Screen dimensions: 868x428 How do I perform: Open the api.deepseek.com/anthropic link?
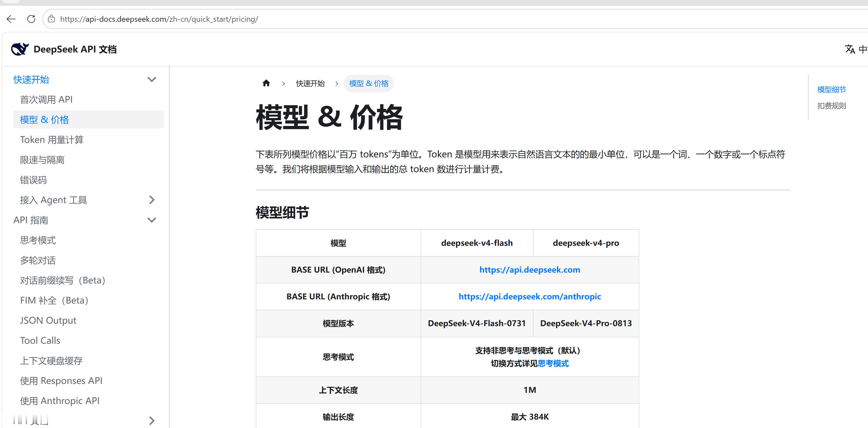tap(530, 297)
